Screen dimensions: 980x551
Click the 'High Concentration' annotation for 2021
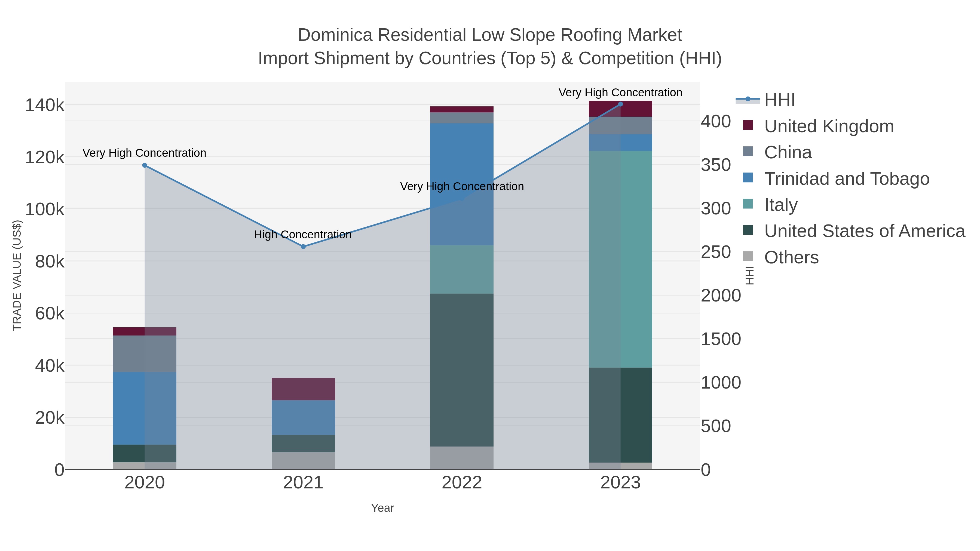pyautogui.click(x=303, y=235)
